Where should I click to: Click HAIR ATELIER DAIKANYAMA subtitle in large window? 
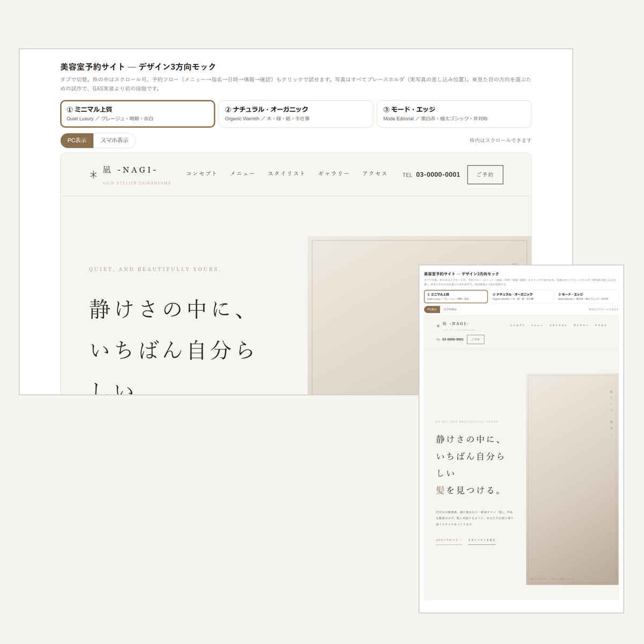click(x=137, y=183)
